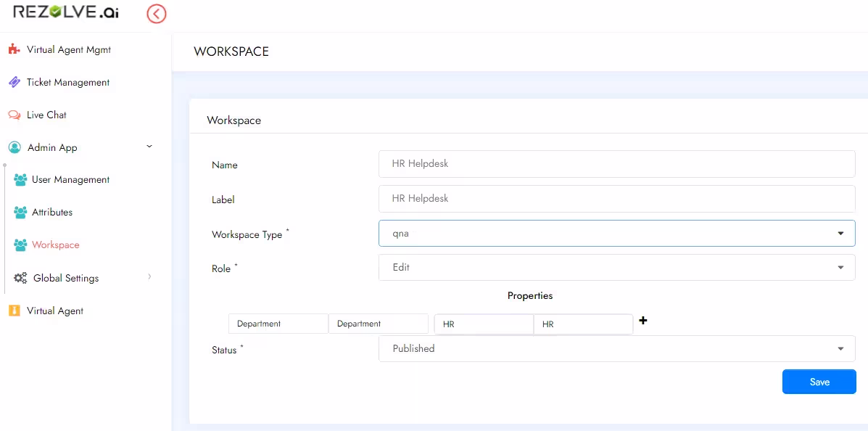Click the Status dropdown arrow

click(x=841, y=349)
